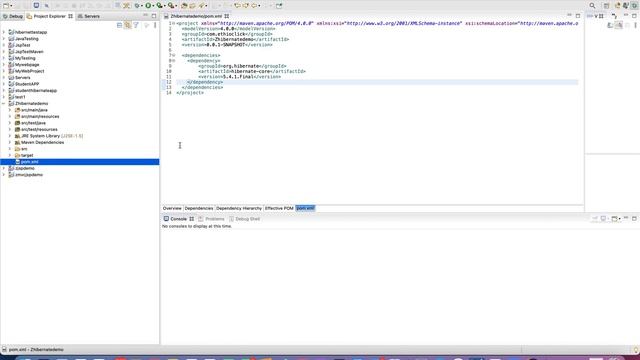The height and width of the screenshot is (360, 640).
Task: Expand the src/main/java folder
Action: pos(10,110)
